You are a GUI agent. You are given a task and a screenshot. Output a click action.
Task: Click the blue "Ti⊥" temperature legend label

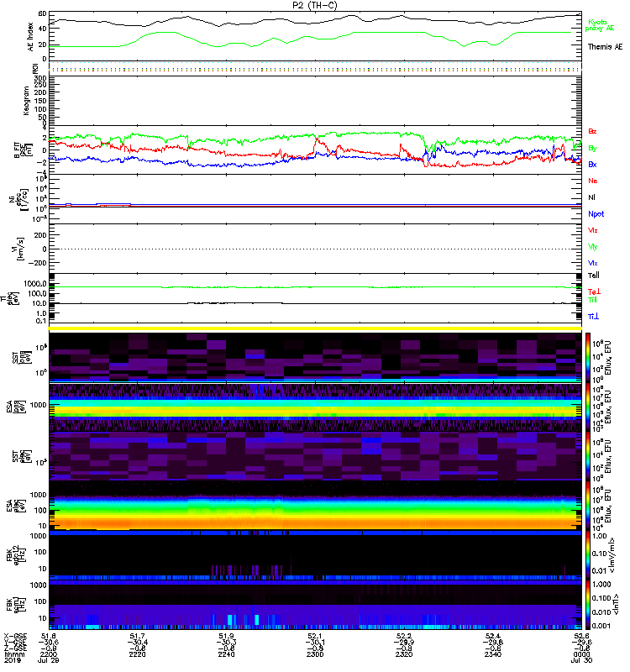click(x=593, y=317)
